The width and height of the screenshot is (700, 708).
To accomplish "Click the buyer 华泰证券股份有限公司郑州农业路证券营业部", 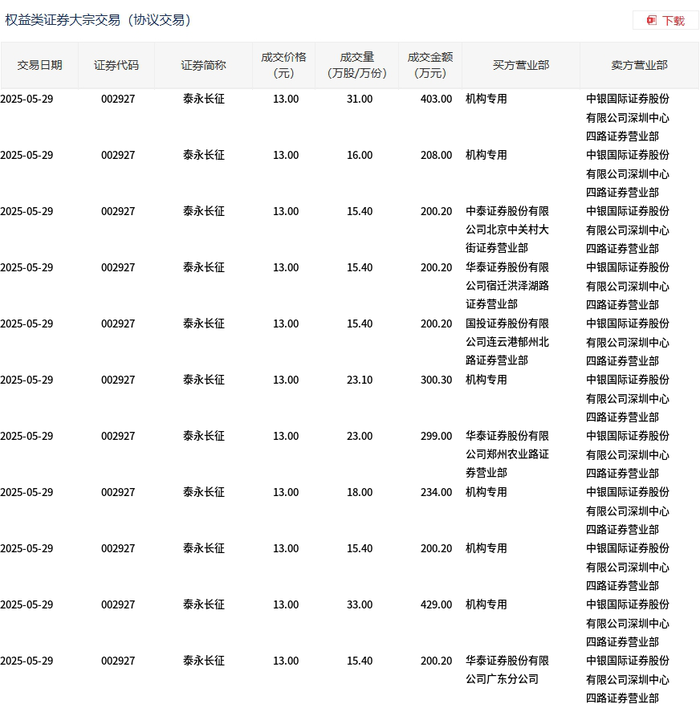I will tap(507, 455).
